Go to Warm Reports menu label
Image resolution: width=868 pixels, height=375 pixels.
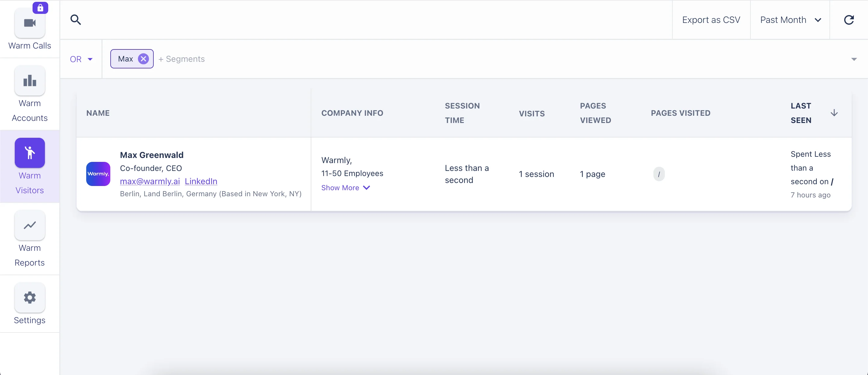(x=30, y=255)
